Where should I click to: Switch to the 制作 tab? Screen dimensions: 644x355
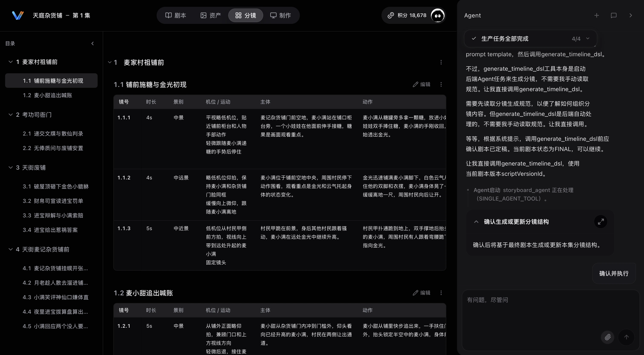pos(280,15)
